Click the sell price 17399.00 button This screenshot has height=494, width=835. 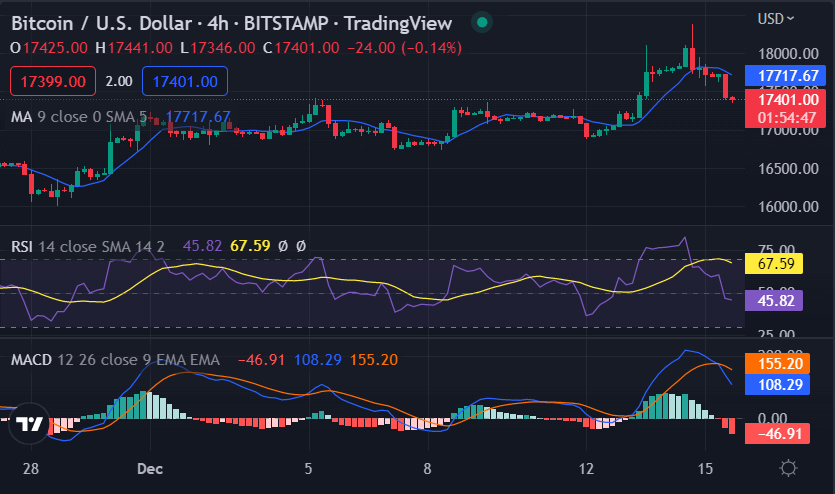[x=53, y=81]
